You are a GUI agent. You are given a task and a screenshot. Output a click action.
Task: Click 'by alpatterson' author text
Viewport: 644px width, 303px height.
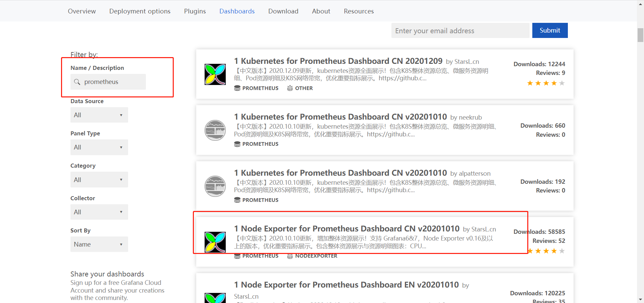tap(470, 173)
